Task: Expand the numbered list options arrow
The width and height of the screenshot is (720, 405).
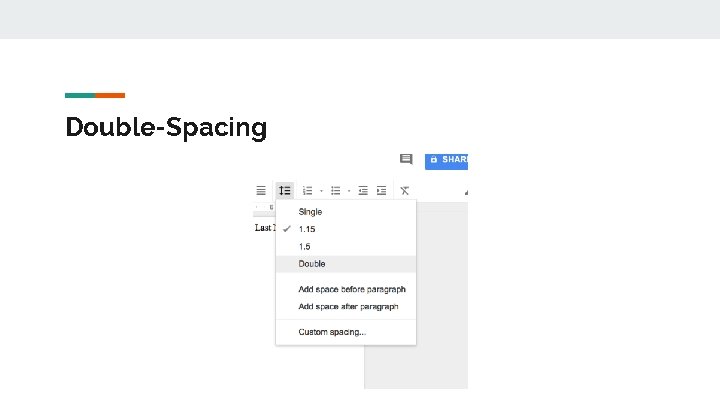Action: [x=321, y=191]
